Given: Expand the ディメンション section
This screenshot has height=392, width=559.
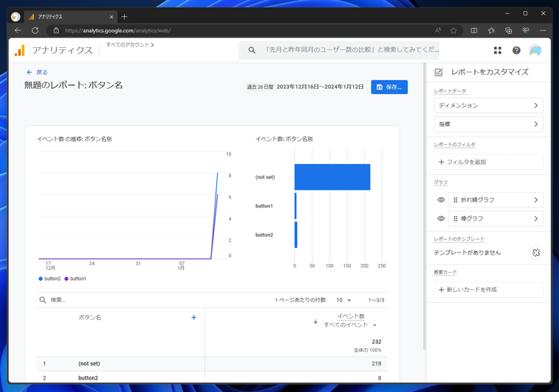Looking at the screenshot, I should pos(488,105).
